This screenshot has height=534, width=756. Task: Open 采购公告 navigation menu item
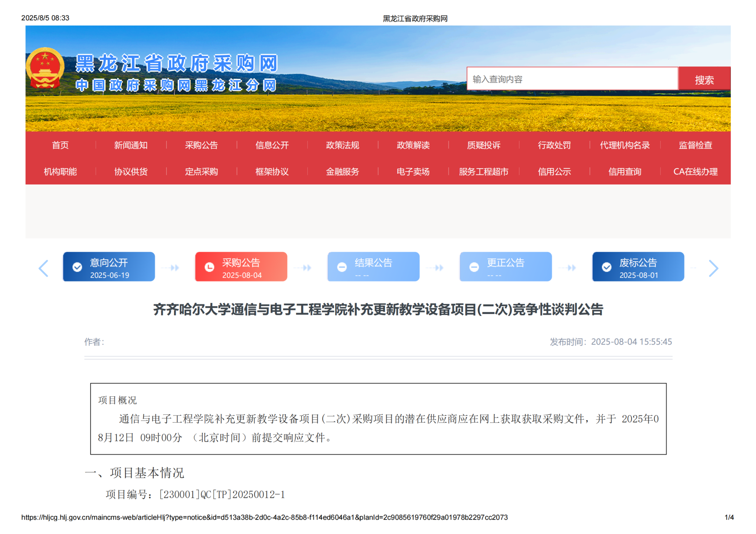201,145
